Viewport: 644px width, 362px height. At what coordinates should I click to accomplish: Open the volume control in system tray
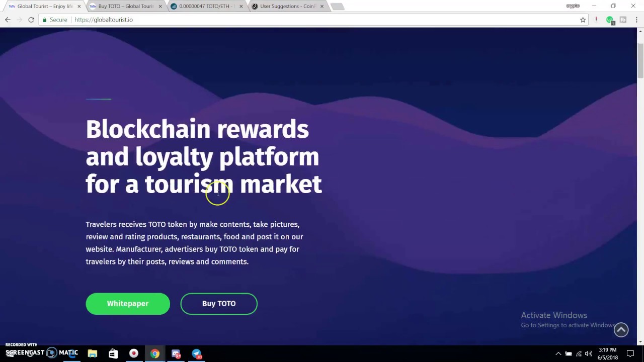(x=589, y=353)
